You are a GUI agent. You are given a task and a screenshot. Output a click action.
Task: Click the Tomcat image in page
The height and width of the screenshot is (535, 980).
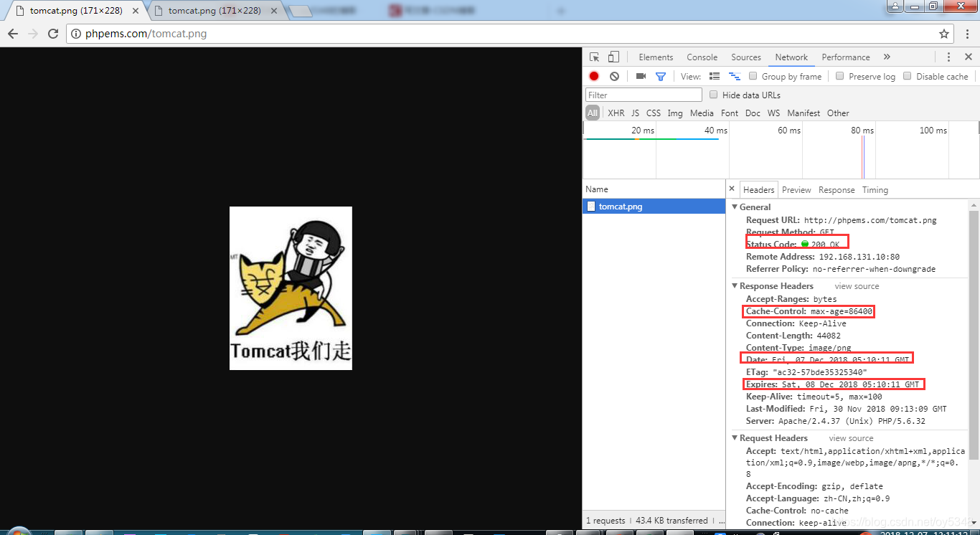291,288
